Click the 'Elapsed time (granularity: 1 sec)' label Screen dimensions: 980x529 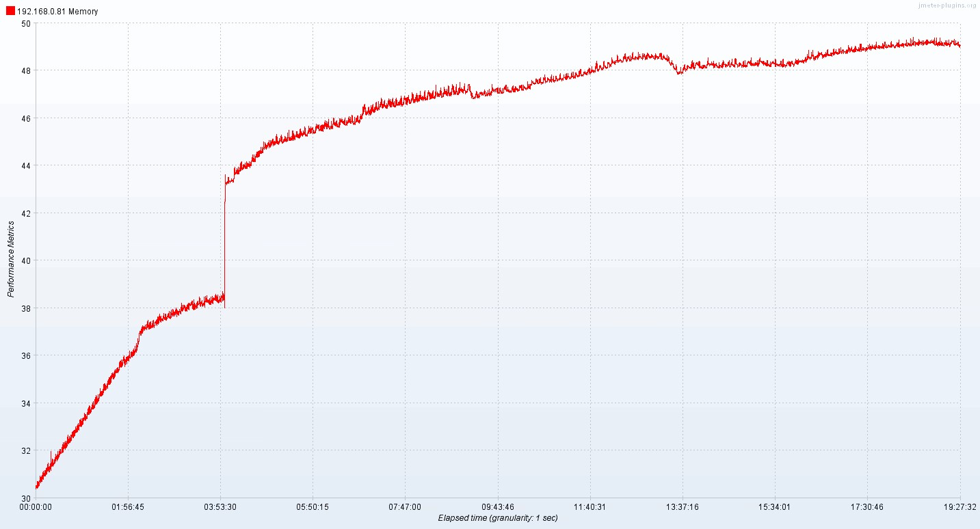tap(498, 518)
